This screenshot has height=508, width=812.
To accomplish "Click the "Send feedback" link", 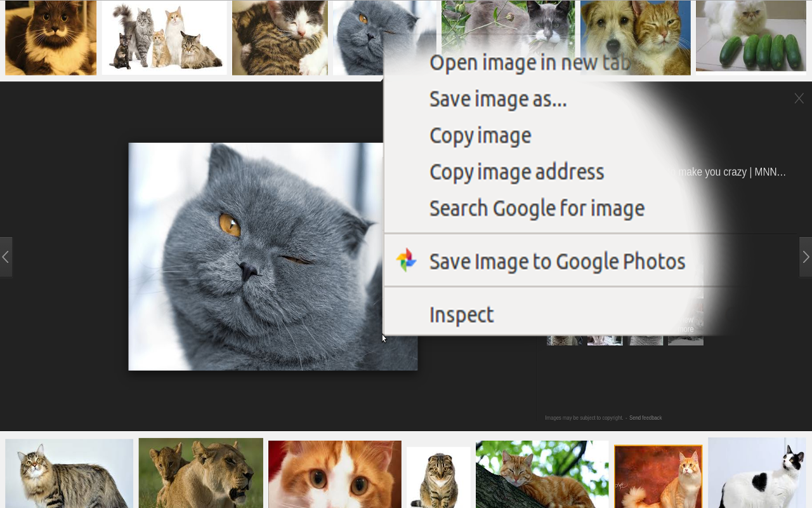I will (x=645, y=417).
